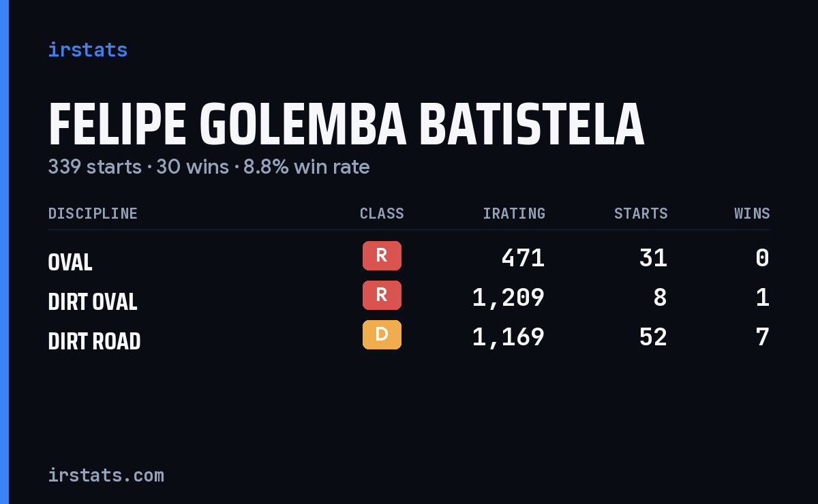This screenshot has height=504, width=818.
Task: Click the 1,209 iRating value
Action: (x=509, y=298)
